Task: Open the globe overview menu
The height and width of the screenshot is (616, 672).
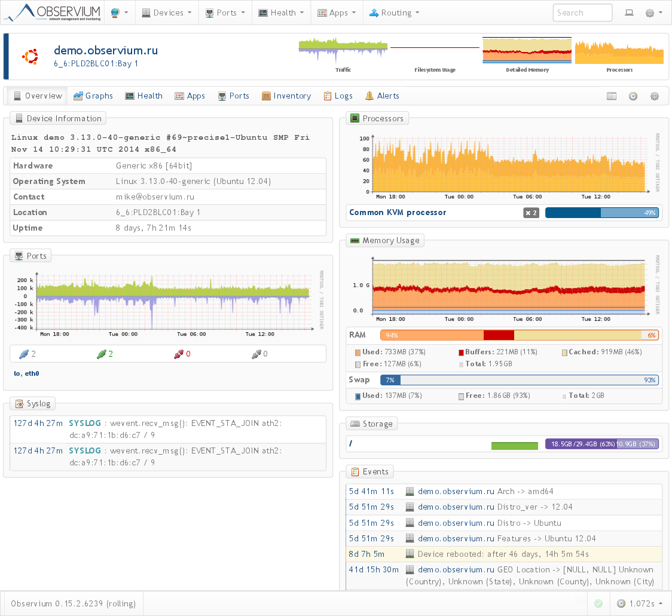Action: pyautogui.click(x=120, y=13)
